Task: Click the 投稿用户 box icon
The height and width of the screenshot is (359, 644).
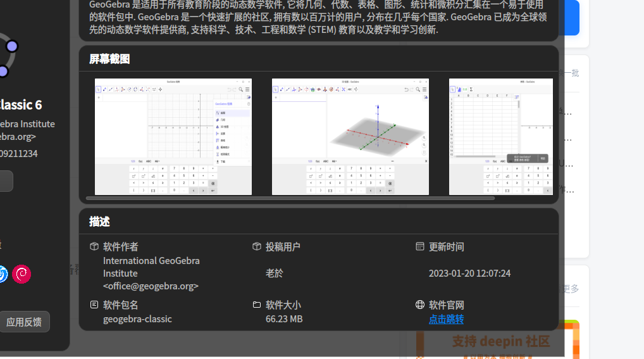Action: (257, 246)
